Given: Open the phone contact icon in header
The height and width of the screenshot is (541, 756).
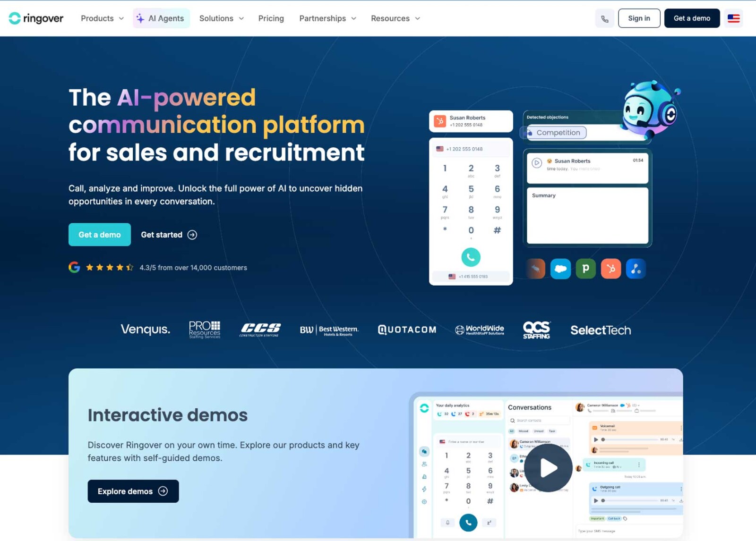Looking at the screenshot, I should tap(605, 19).
